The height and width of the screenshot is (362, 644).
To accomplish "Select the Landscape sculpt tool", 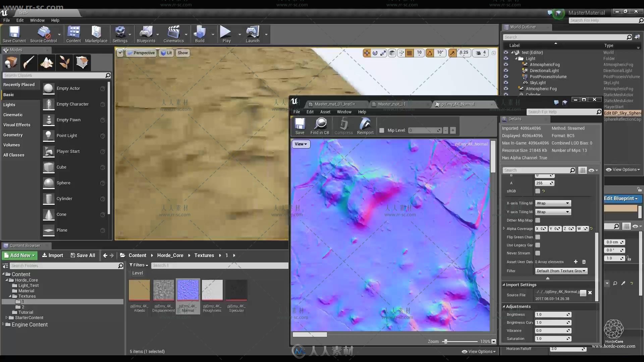I will pyautogui.click(x=46, y=62).
